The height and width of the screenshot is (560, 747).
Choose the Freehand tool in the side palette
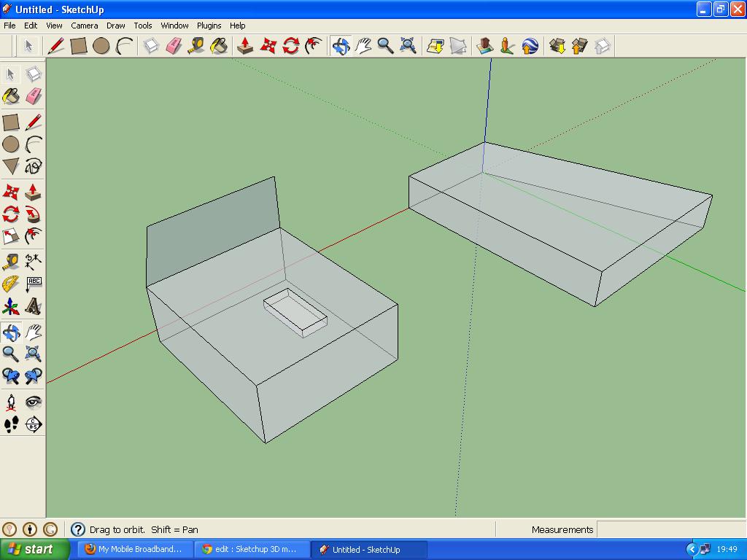pyautogui.click(x=34, y=166)
